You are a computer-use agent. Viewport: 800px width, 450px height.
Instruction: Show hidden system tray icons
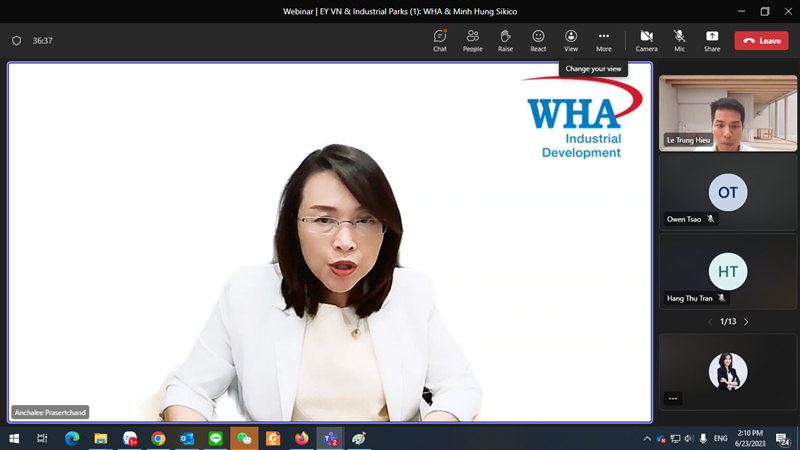coord(647,438)
